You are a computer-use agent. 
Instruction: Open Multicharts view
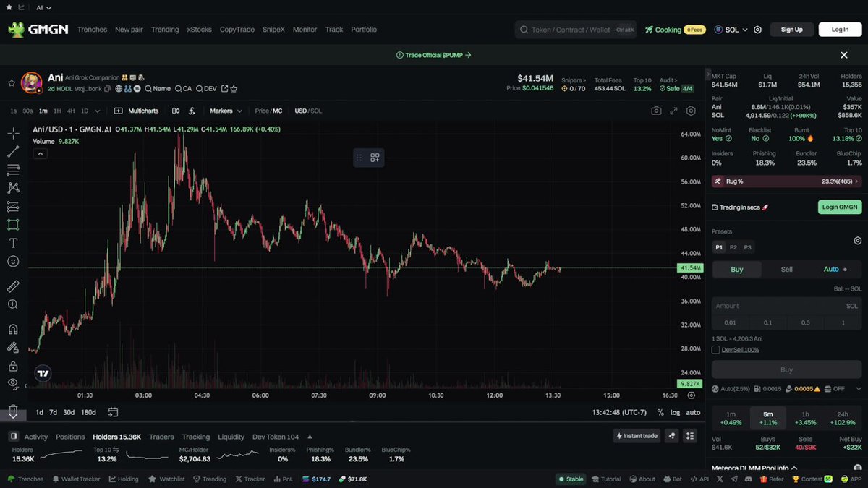click(137, 111)
